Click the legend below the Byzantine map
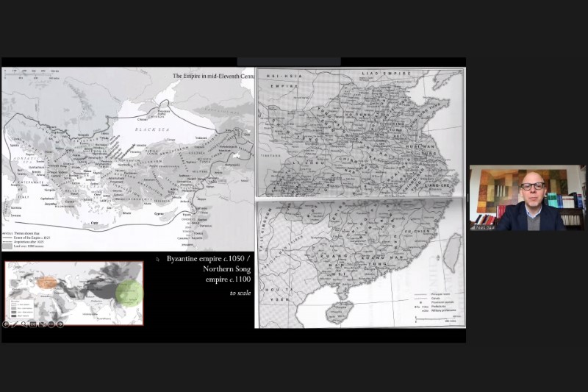 29,239
